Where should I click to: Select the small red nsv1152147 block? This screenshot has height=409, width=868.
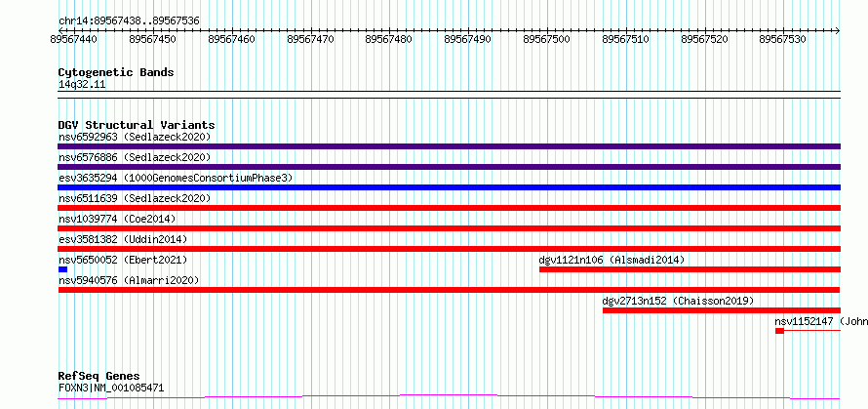[x=779, y=331]
